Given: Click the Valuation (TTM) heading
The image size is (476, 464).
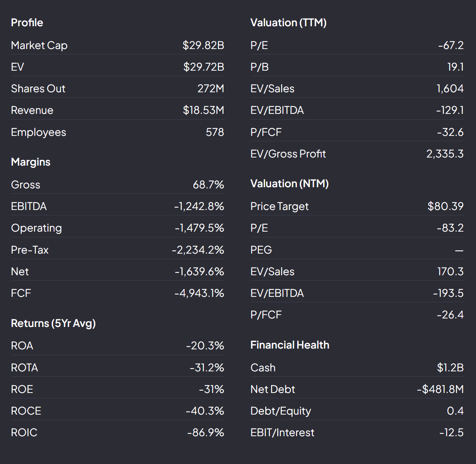Looking at the screenshot, I should (x=288, y=22).
